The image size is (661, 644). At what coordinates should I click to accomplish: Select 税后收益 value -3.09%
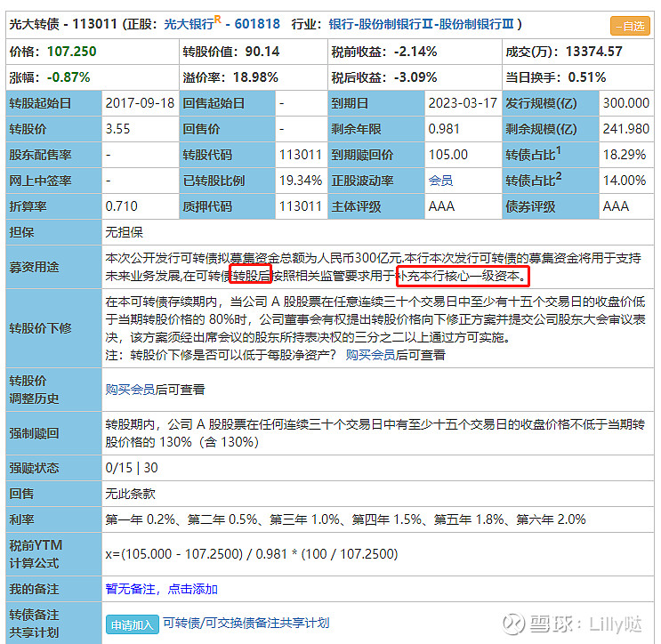click(x=415, y=77)
